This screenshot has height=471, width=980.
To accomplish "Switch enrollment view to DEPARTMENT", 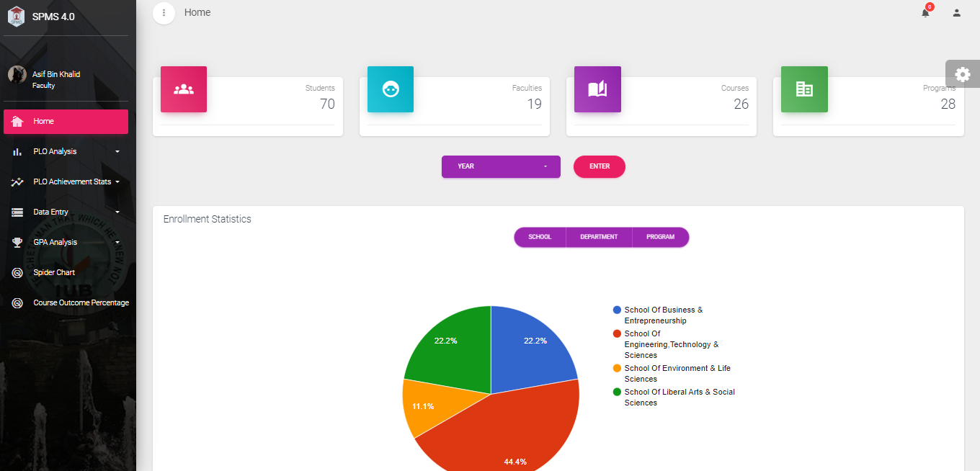I will pyautogui.click(x=599, y=237).
